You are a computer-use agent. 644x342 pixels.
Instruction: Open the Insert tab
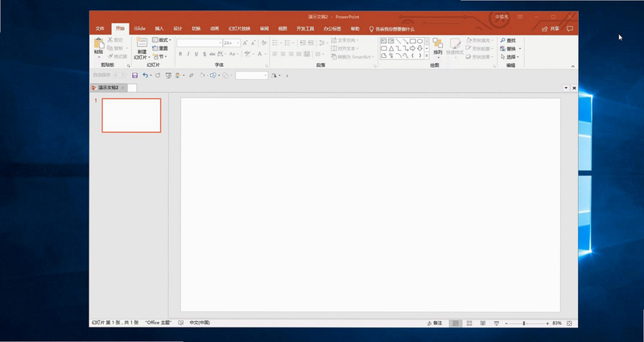159,29
